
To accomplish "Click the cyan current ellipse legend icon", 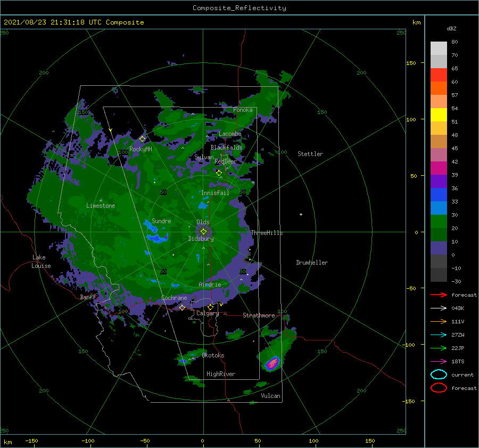I will [x=439, y=374].
